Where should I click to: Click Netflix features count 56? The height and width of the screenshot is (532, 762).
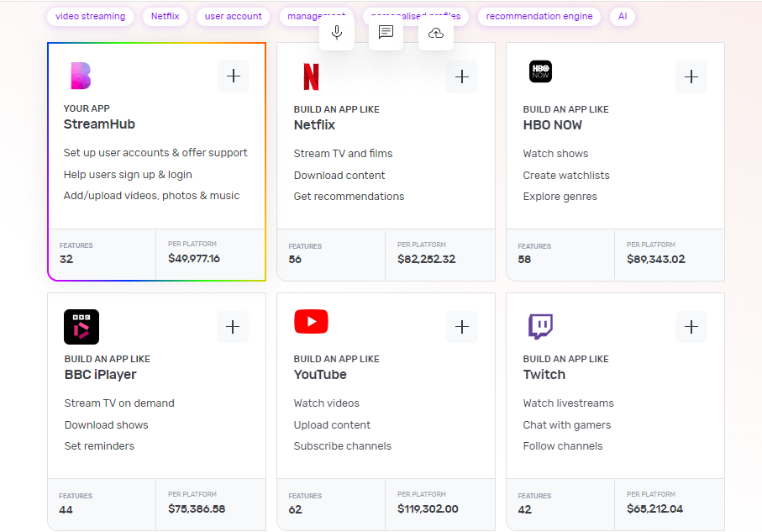click(x=295, y=260)
